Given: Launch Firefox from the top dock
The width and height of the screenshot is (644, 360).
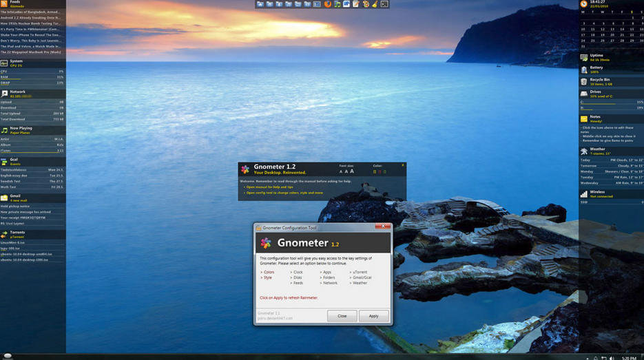Looking at the screenshot, I should [328, 4].
